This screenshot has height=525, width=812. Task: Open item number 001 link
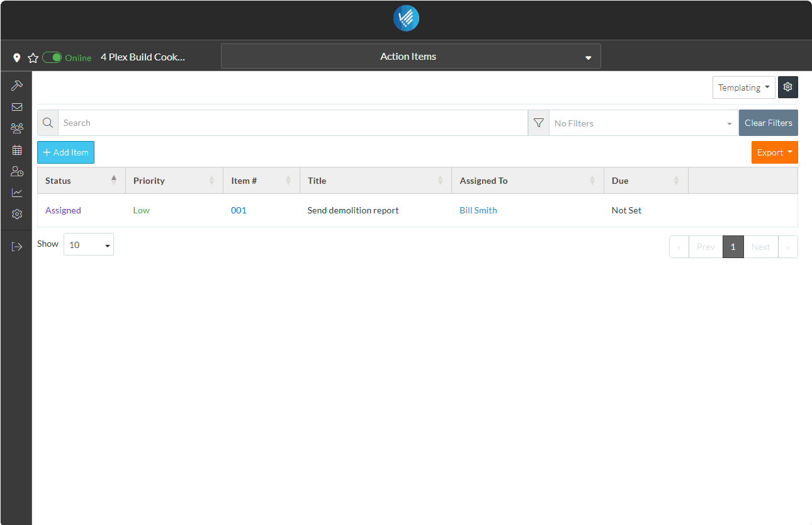(239, 210)
